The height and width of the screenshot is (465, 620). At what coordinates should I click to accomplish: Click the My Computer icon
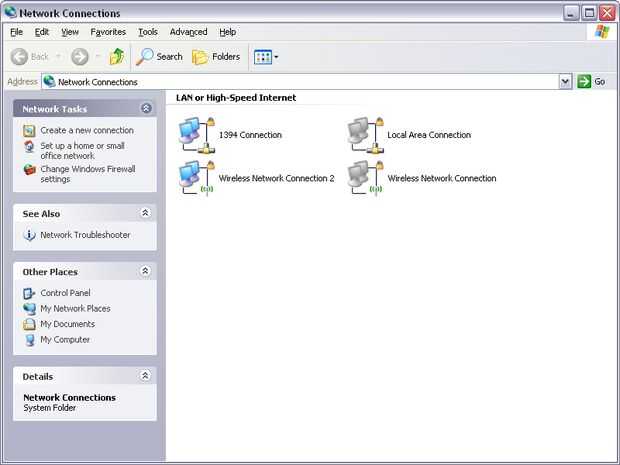point(30,340)
